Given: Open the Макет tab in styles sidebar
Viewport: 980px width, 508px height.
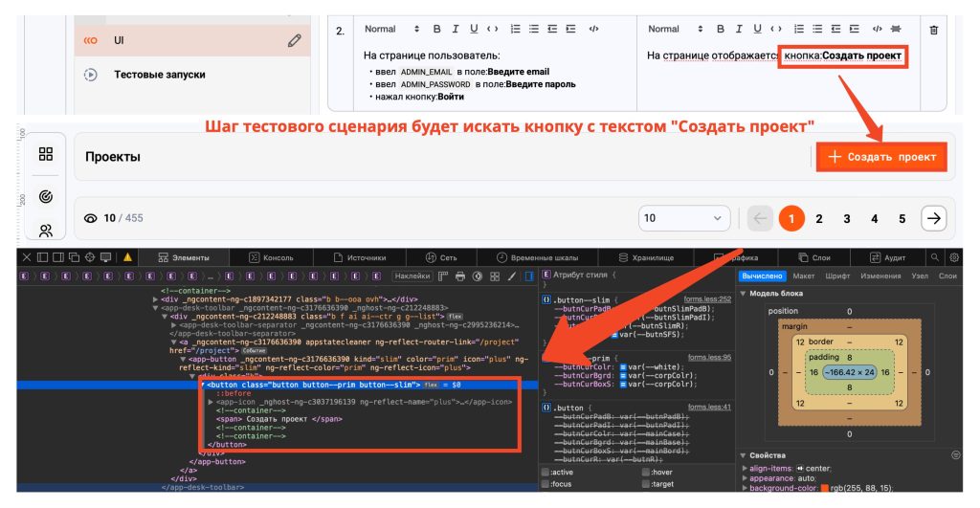Looking at the screenshot, I should 804,276.
